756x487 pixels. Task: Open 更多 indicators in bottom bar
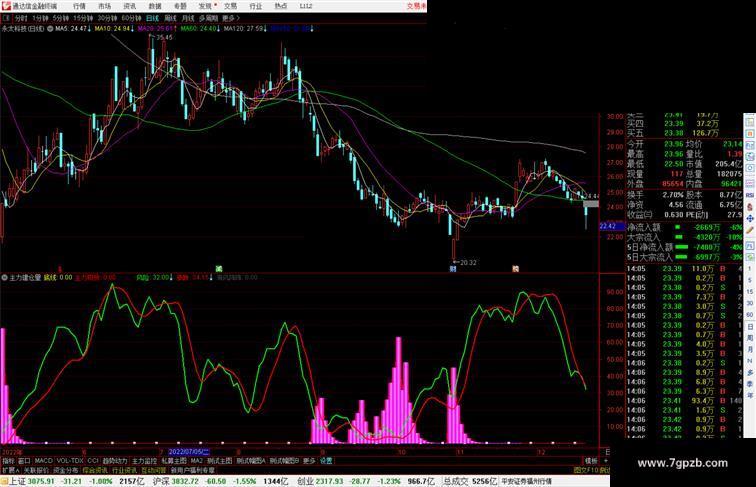[x=309, y=461]
